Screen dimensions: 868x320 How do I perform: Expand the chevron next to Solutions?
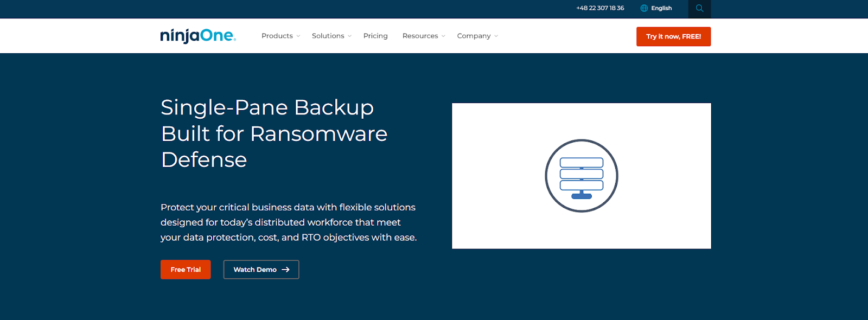click(x=349, y=36)
